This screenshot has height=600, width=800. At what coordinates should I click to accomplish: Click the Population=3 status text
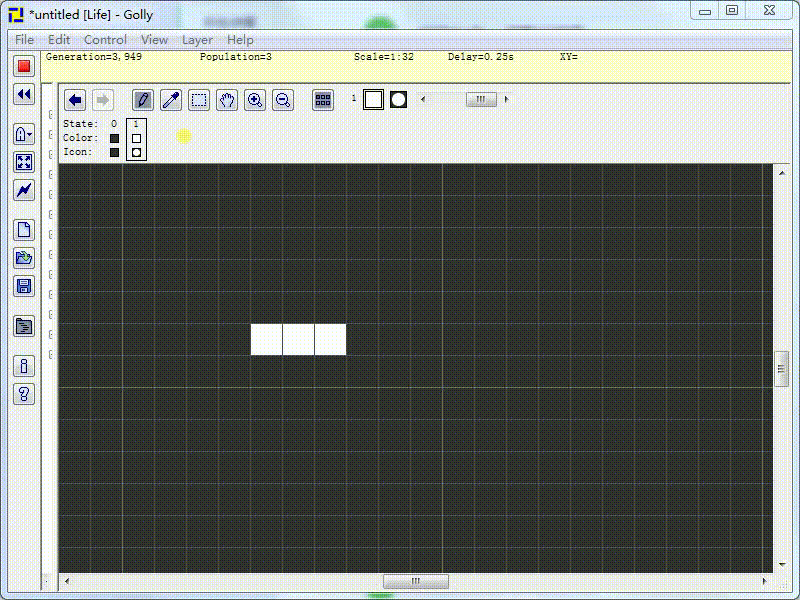(x=236, y=57)
